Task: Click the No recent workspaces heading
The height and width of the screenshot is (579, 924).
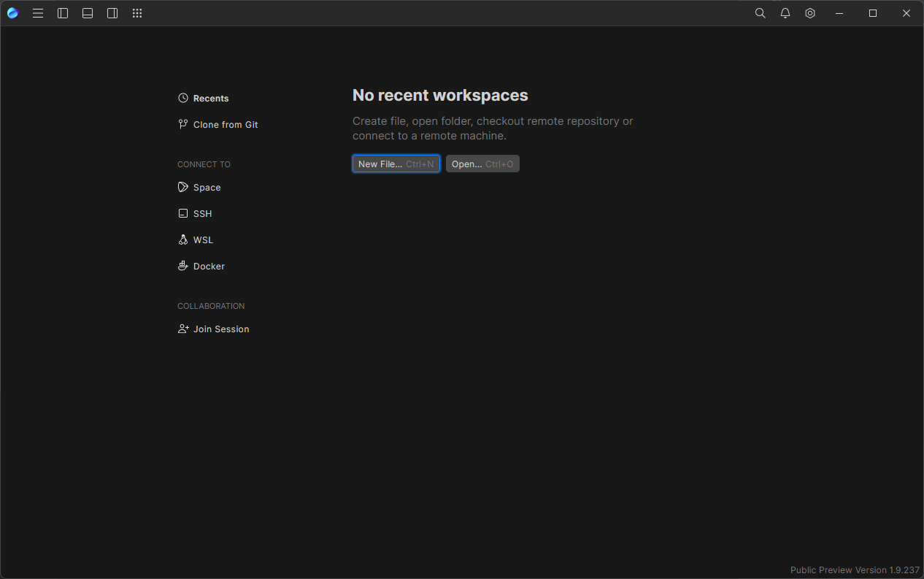Action: click(440, 96)
